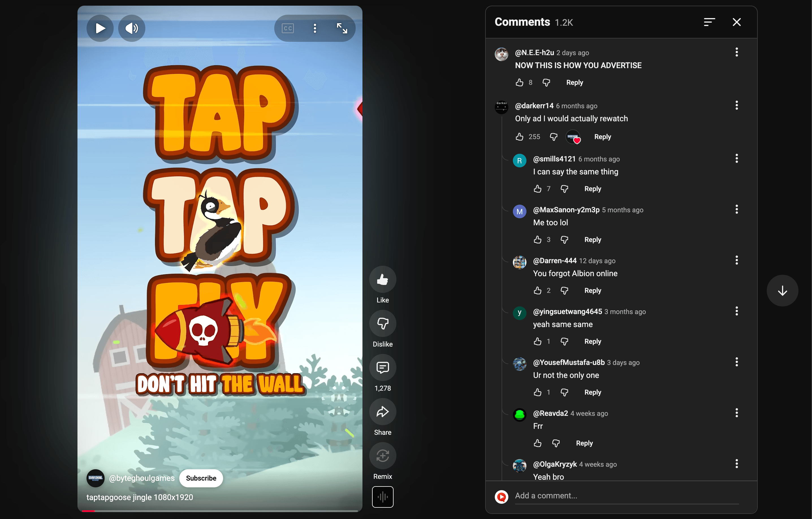Like @darkerr14's comment
Image resolution: width=812 pixels, height=519 pixels.
point(519,137)
